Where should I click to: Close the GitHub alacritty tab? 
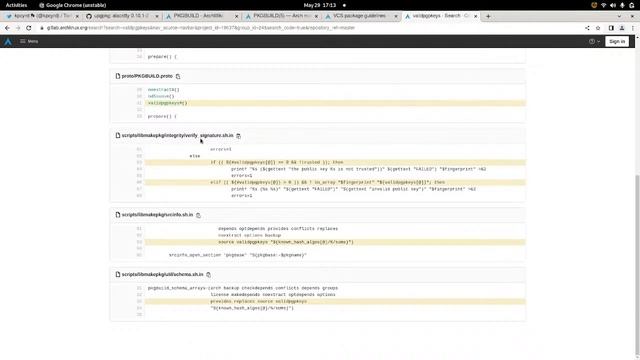(157, 16)
